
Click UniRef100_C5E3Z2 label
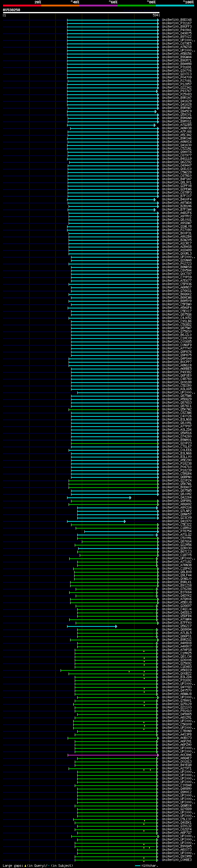(176, 525)
